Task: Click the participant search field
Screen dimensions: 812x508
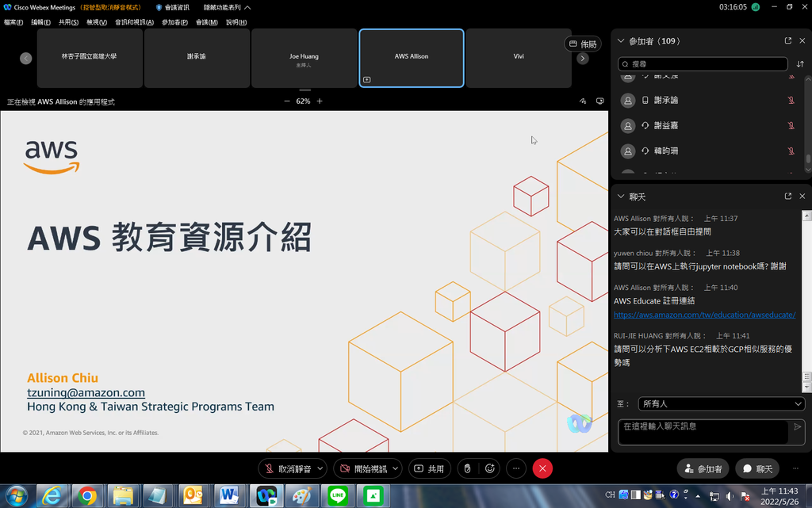Action: coord(703,64)
